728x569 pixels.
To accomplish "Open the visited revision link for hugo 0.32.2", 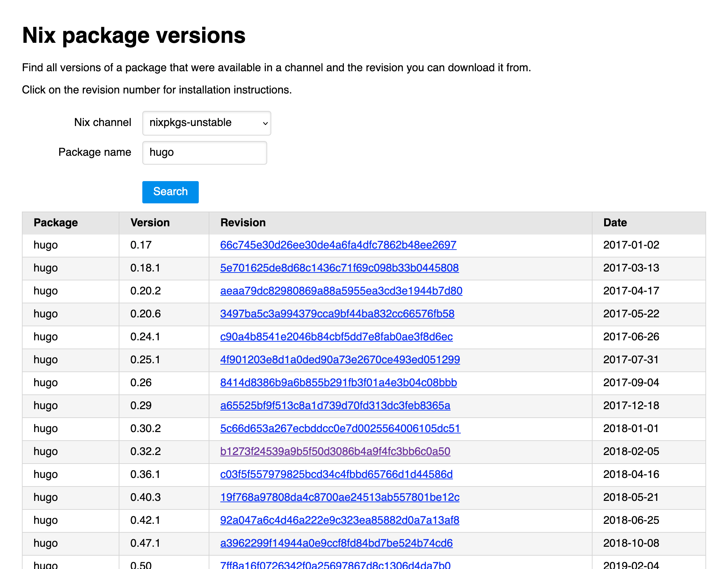I will [335, 452].
